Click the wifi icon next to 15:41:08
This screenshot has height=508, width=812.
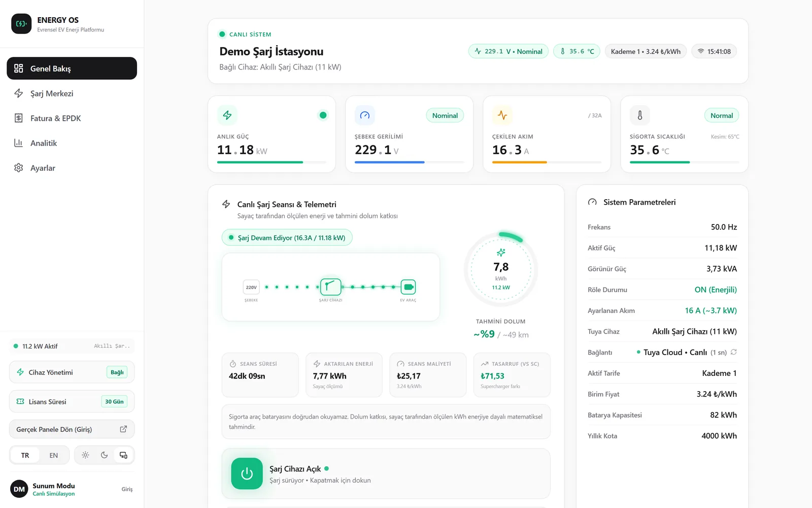click(701, 51)
